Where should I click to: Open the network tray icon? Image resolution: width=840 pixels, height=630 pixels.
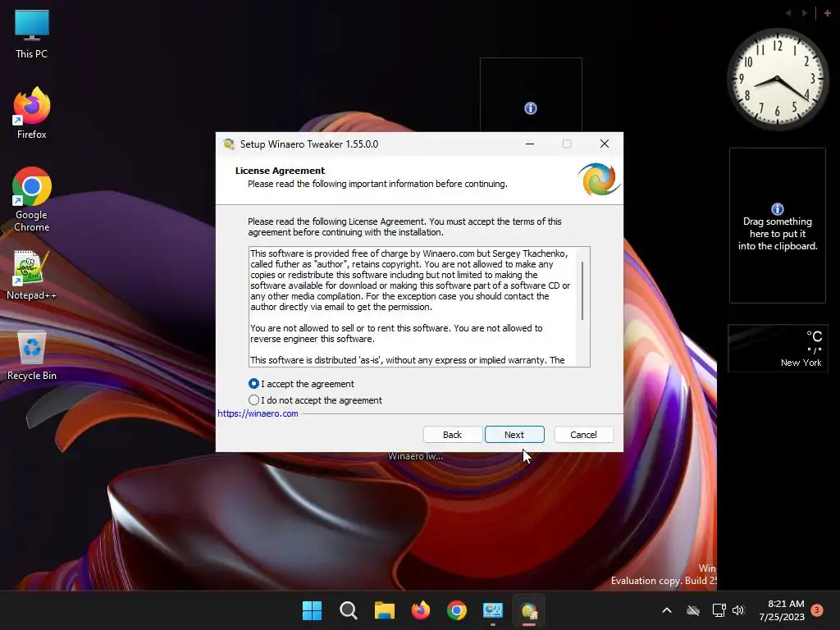(719, 610)
